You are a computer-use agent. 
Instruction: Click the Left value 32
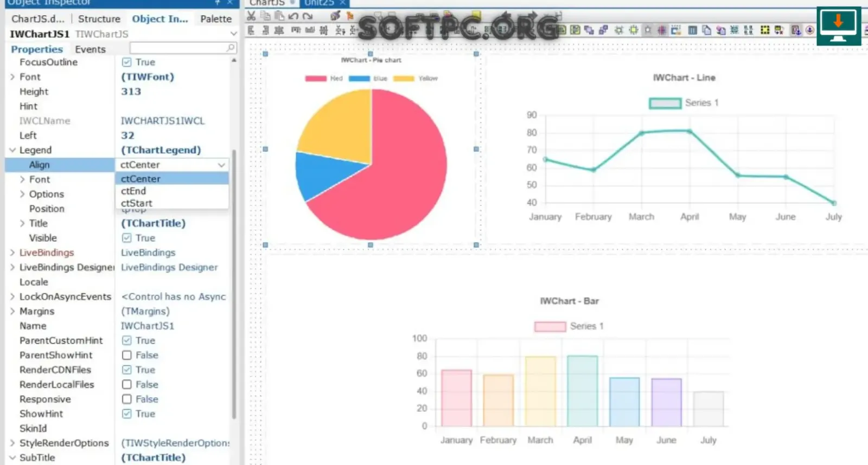[127, 135]
